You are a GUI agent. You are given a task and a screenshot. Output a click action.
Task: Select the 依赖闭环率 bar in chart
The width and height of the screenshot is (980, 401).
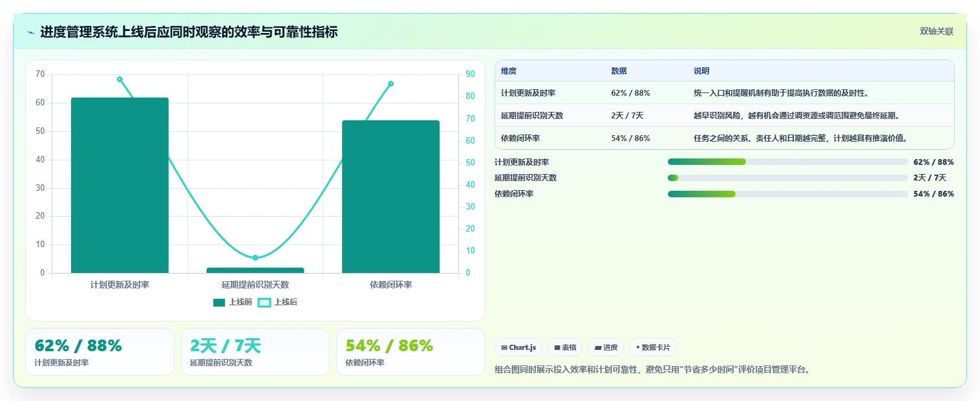(390, 197)
